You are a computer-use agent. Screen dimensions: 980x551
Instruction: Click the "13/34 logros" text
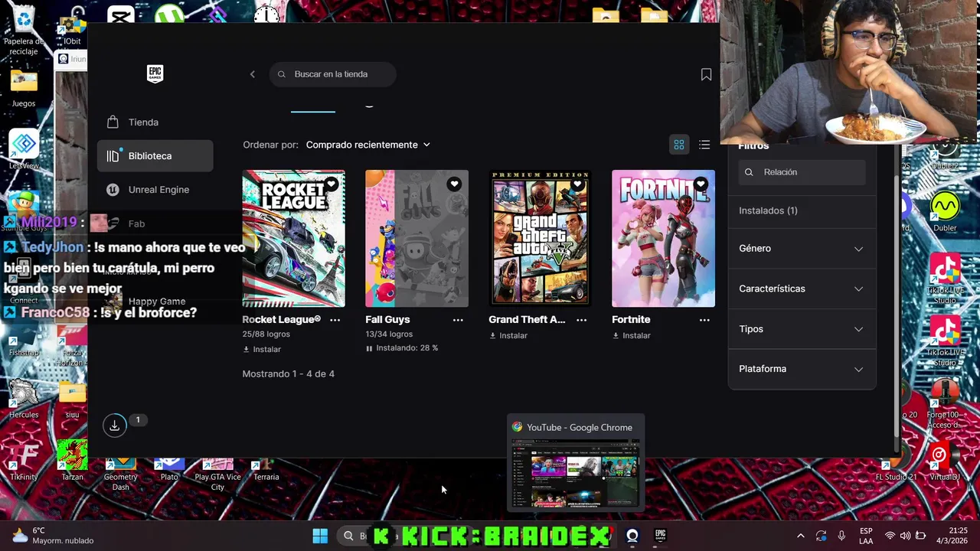(389, 334)
